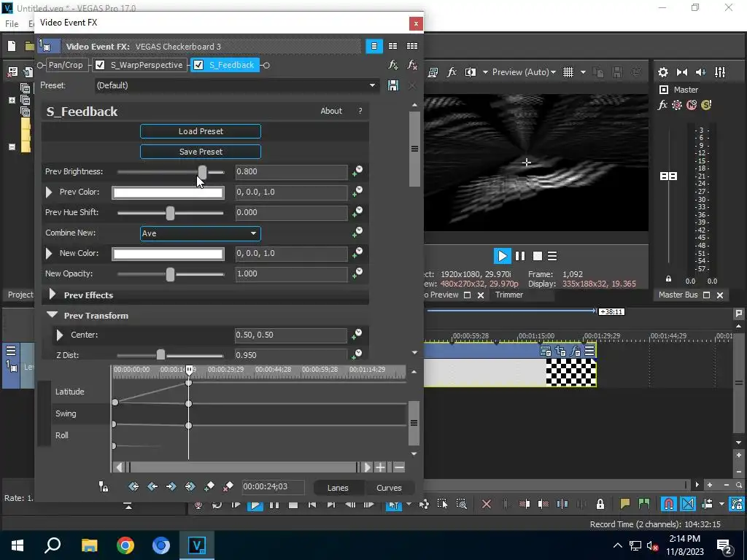This screenshot has height=560, width=747.
Task: Toggle animation for Prev Hue Shift
Action: 357,212
